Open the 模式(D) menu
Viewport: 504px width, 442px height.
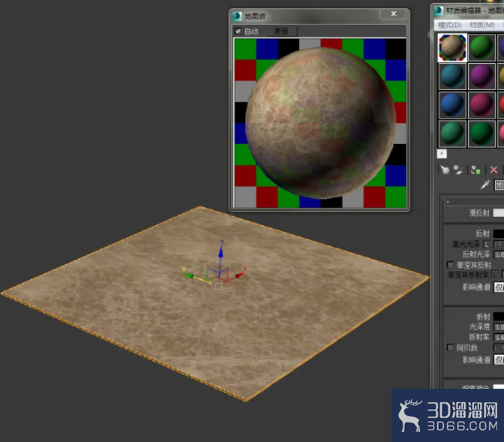point(450,25)
